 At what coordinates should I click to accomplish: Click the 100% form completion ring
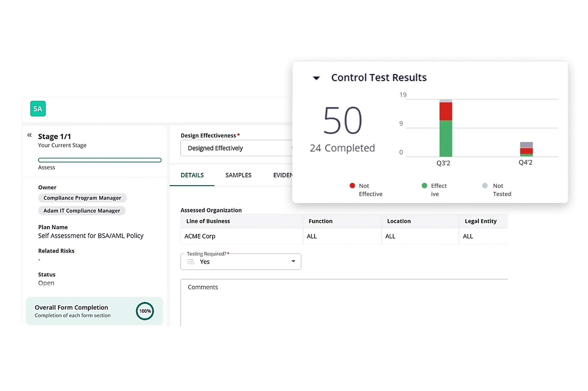(145, 311)
